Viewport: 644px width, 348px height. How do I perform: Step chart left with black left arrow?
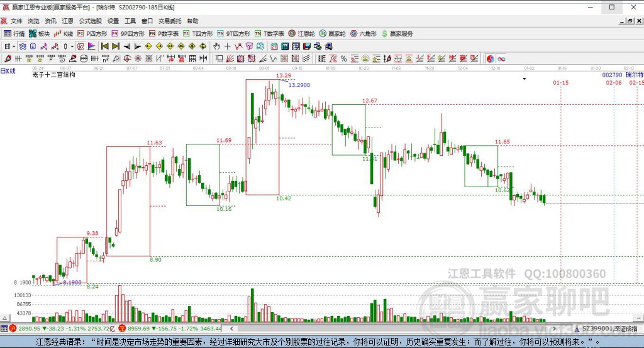tap(127, 46)
